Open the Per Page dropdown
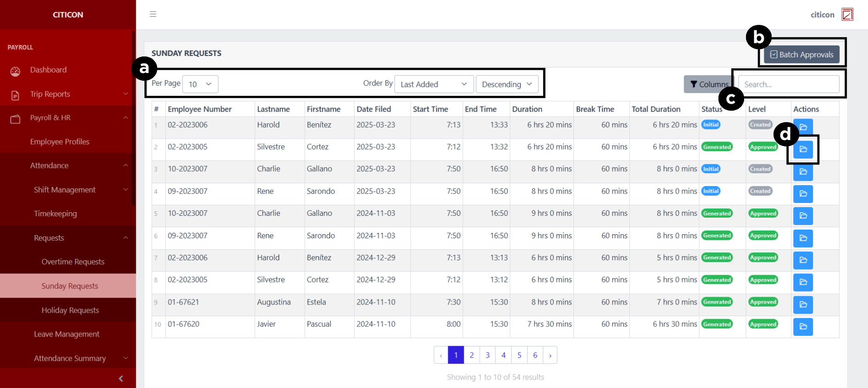868x388 pixels. 200,84
